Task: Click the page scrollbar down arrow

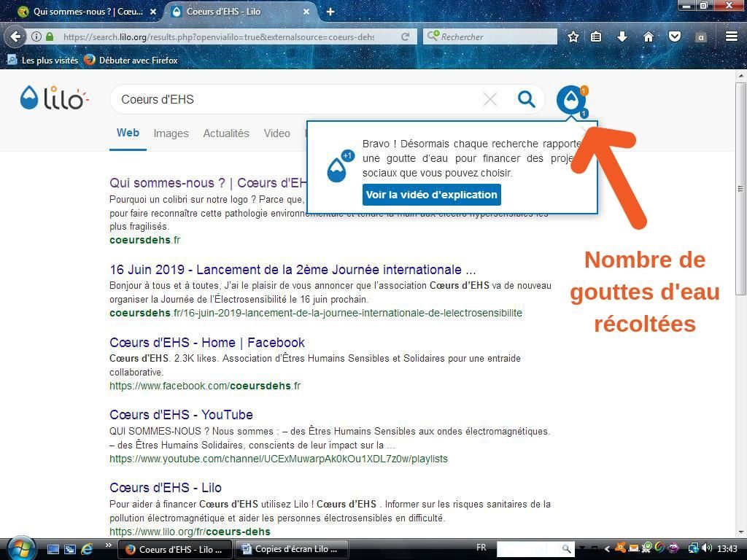Action: point(741,532)
